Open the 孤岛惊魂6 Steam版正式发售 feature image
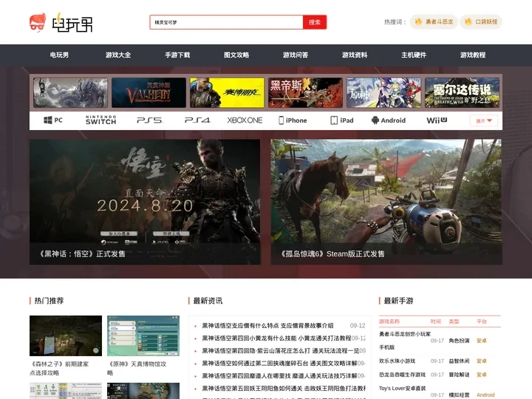Viewport: 532px width, 399px height. [386, 202]
